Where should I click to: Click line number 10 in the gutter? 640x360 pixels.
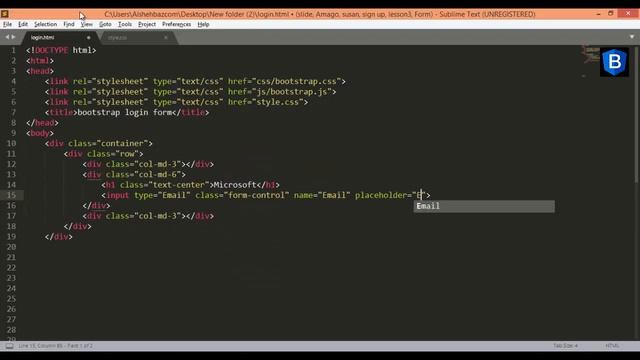coord(11,143)
